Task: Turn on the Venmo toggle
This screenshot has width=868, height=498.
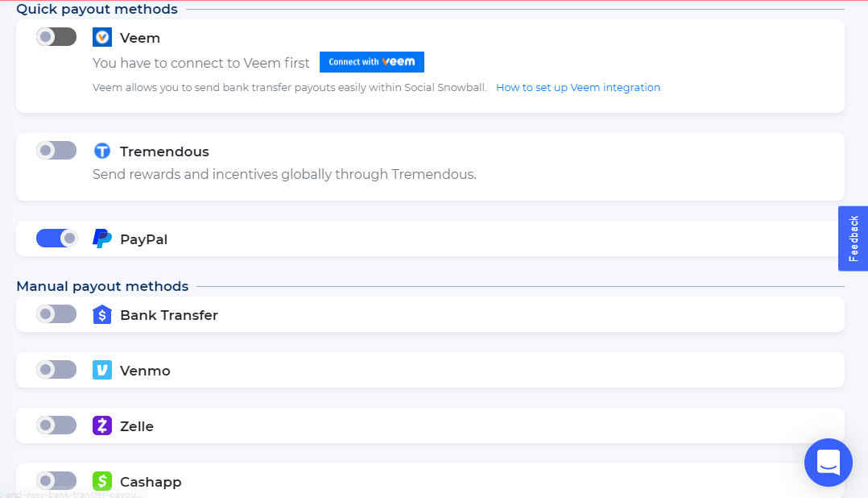Action: (56, 370)
